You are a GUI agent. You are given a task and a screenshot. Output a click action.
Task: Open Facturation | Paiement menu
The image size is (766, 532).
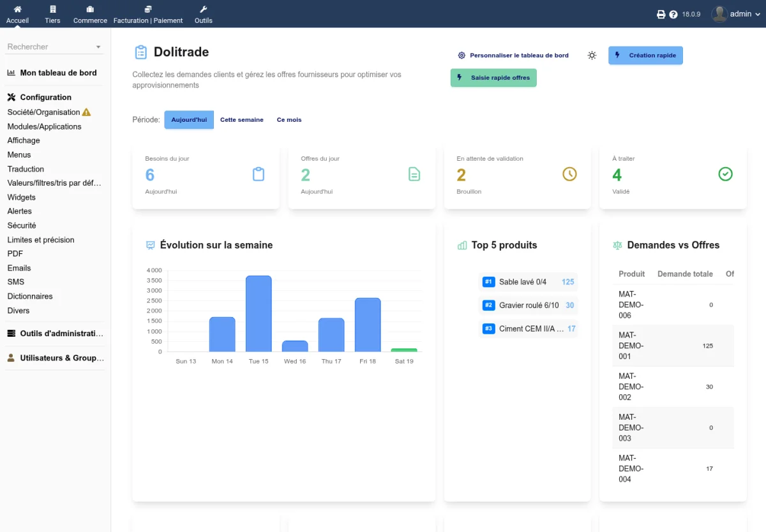pos(148,14)
